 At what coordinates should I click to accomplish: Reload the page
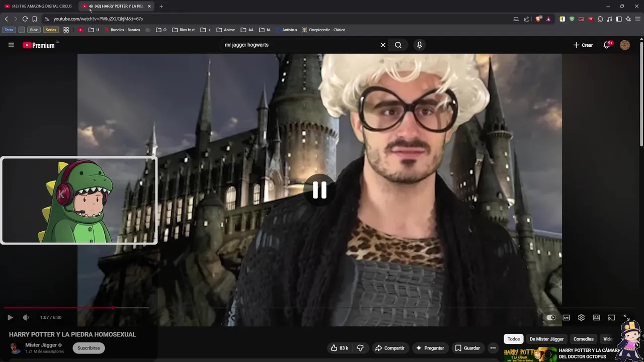[x=25, y=19]
